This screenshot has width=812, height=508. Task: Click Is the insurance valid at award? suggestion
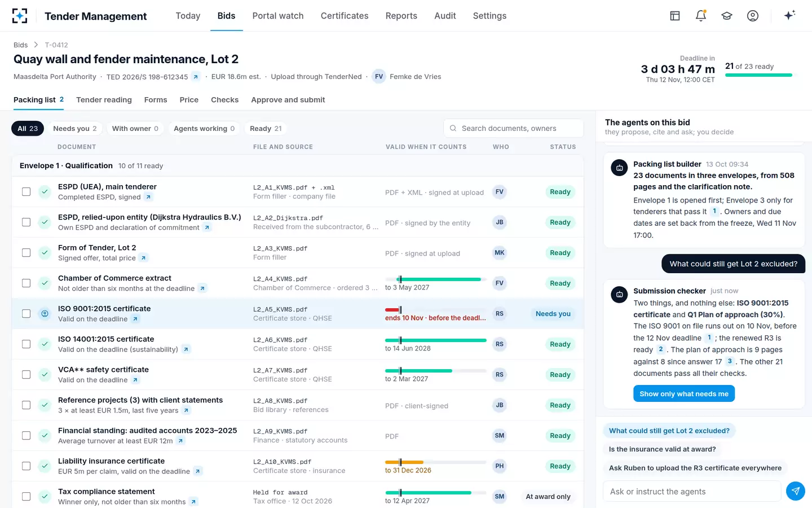663,449
